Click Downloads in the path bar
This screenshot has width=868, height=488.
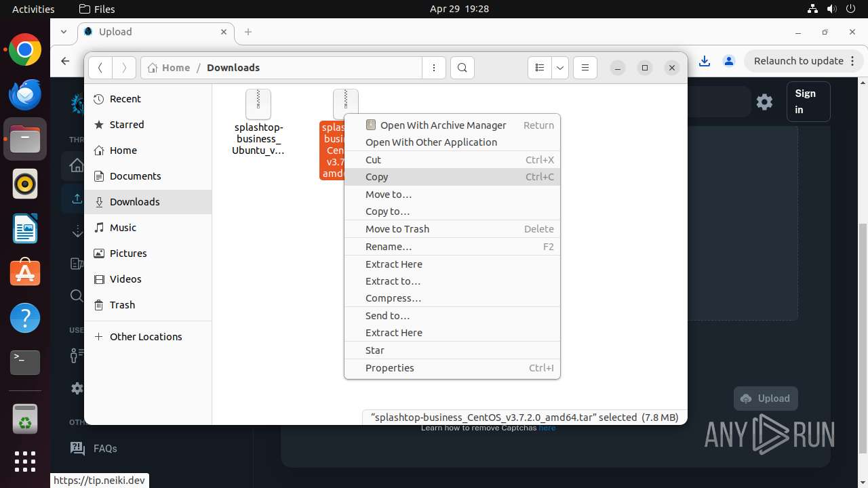[x=233, y=68]
